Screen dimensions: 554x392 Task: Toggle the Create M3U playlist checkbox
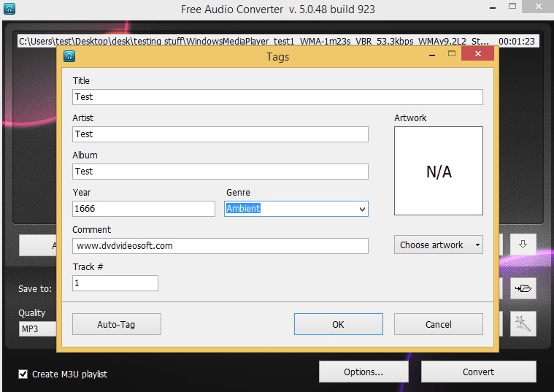[23, 374]
